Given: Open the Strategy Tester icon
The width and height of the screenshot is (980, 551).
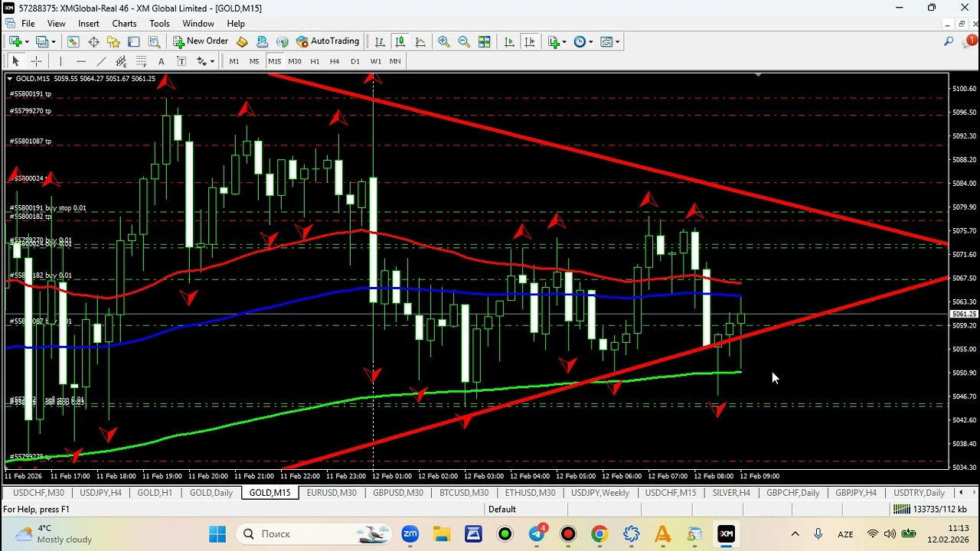Looking at the screenshot, I should [x=154, y=41].
